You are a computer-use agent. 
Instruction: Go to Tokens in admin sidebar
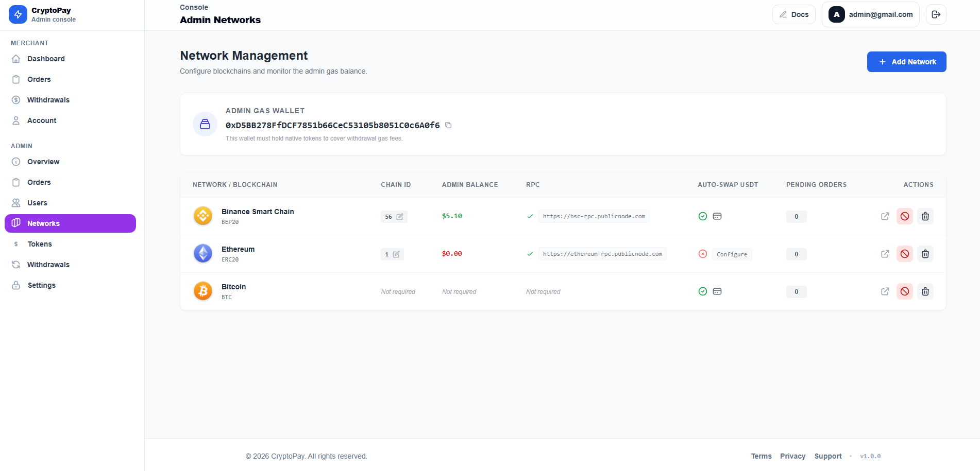point(40,244)
